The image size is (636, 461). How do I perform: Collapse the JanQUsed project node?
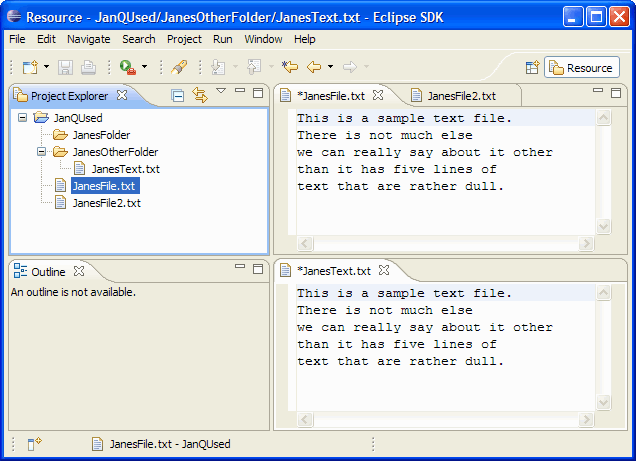(23, 118)
